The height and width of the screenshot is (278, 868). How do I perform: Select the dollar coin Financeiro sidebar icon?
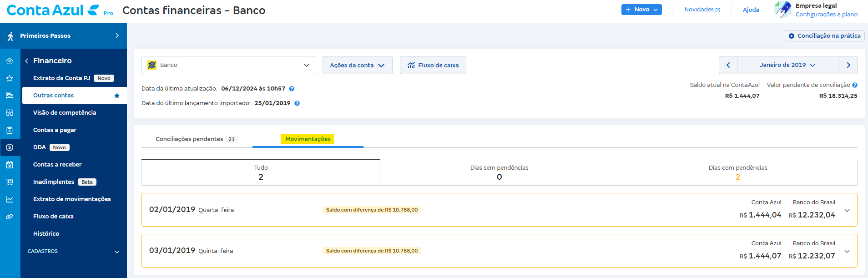click(x=10, y=147)
